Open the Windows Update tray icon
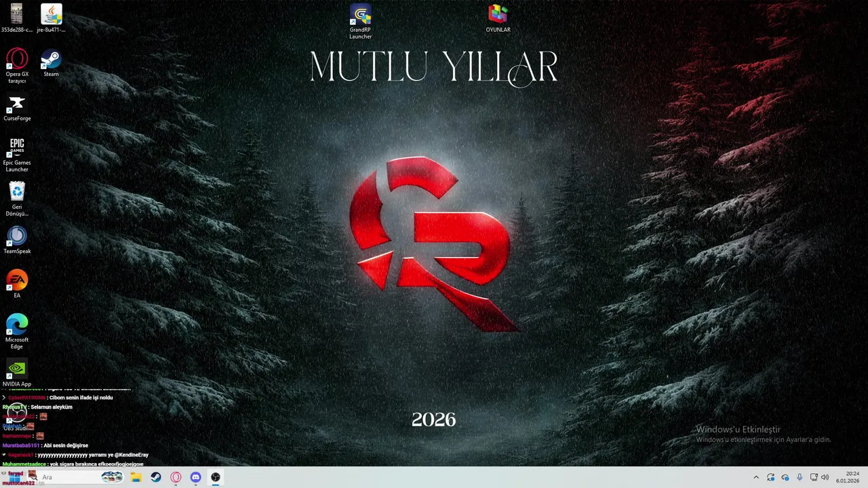The height and width of the screenshot is (488, 868). click(x=771, y=477)
